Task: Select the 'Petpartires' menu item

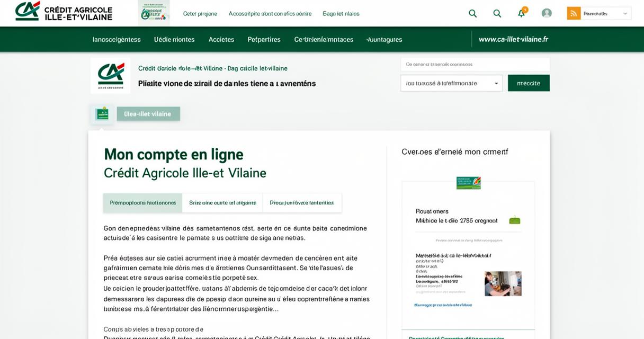Action: point(264,40)
